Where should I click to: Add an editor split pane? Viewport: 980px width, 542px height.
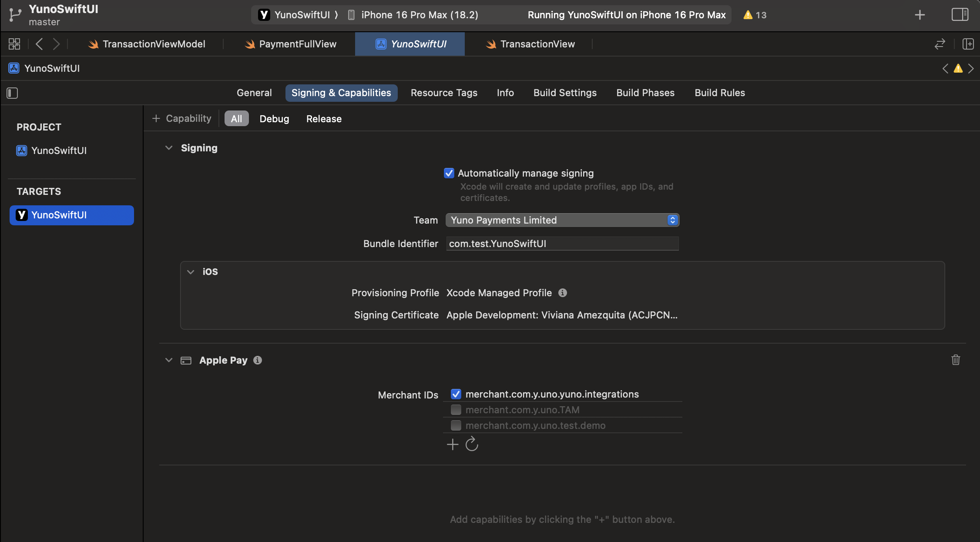[968, 44]
